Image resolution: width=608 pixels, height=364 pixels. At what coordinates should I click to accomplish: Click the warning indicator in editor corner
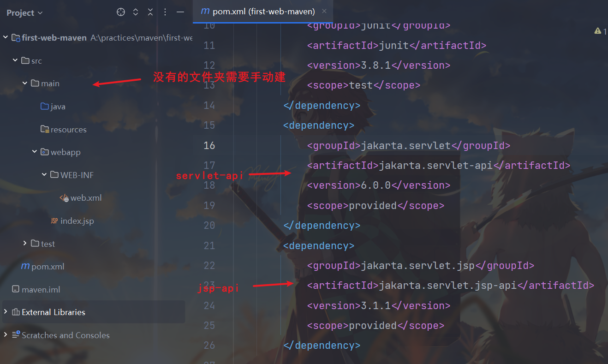(600, 31)
